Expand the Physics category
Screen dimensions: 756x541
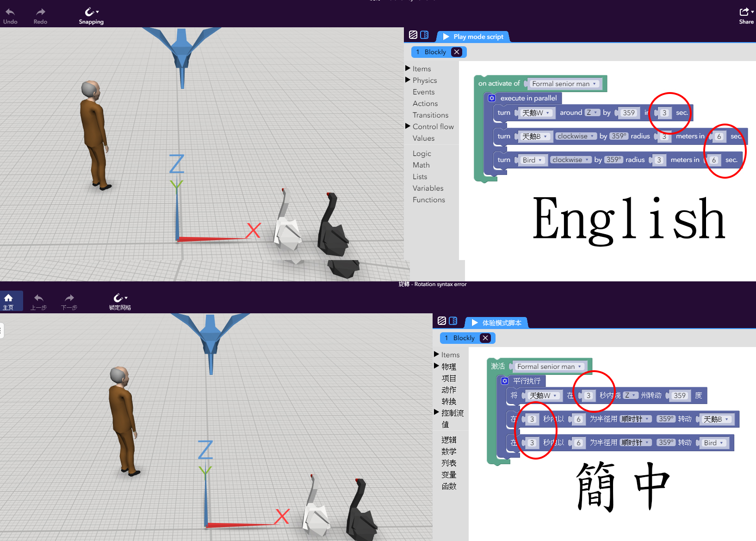[x=424, y=81]
